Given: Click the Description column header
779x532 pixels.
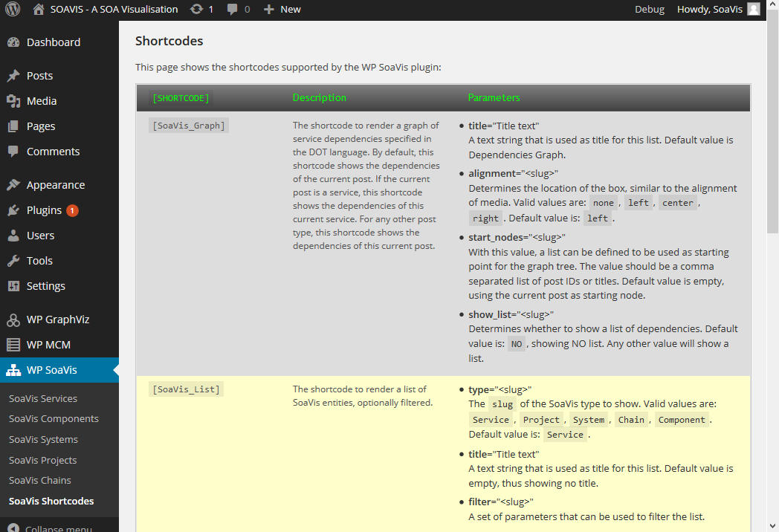Looking at the screenshot, I should coord(320,98).
